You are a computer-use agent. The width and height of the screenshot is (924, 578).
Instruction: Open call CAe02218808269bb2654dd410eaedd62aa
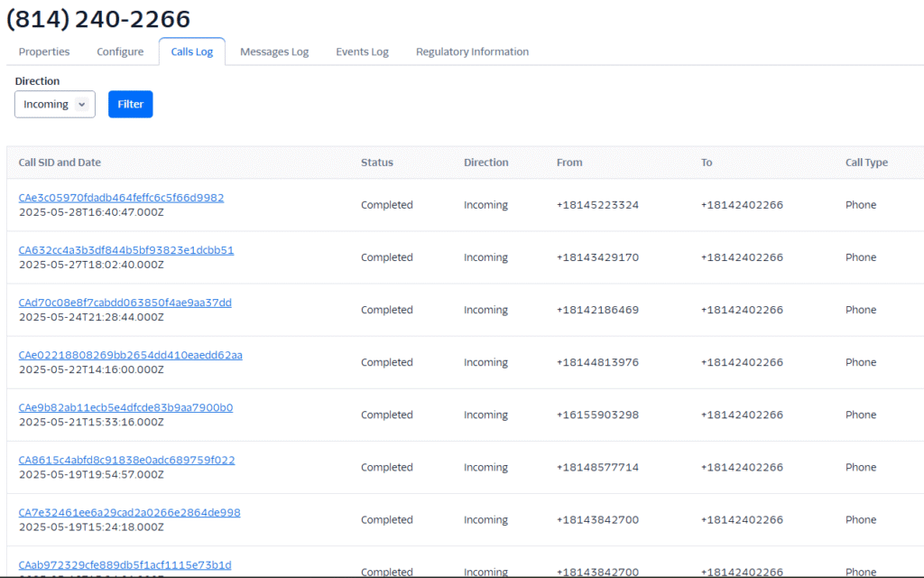[x=130, y=355]
